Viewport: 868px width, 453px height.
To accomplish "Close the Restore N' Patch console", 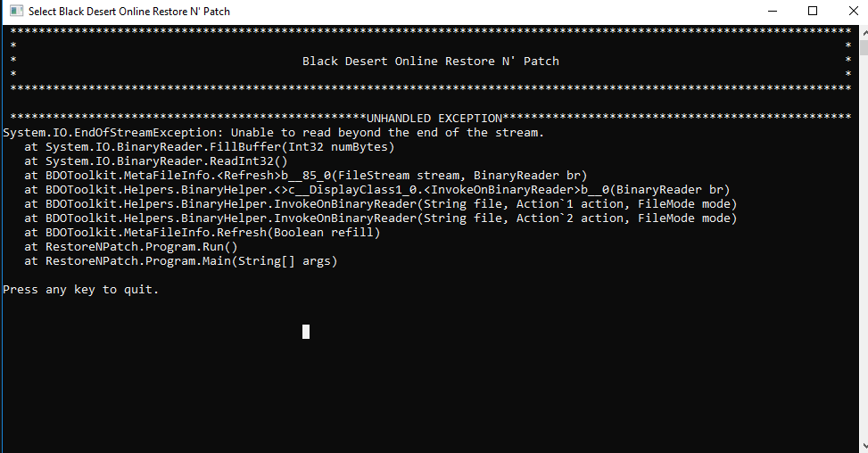I will pos(851,12).
